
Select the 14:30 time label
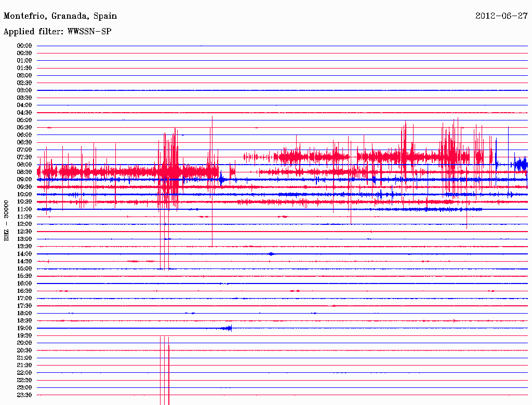24,262
